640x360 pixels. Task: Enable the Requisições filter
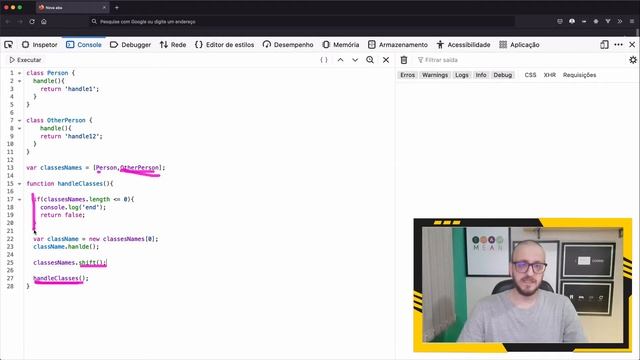579,75
